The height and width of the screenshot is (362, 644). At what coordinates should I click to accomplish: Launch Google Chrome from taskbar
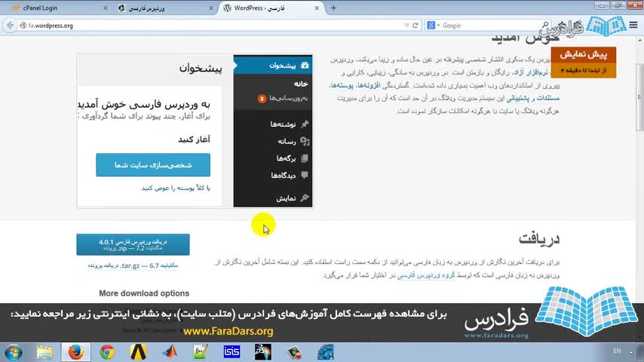(x=107, y=352)
